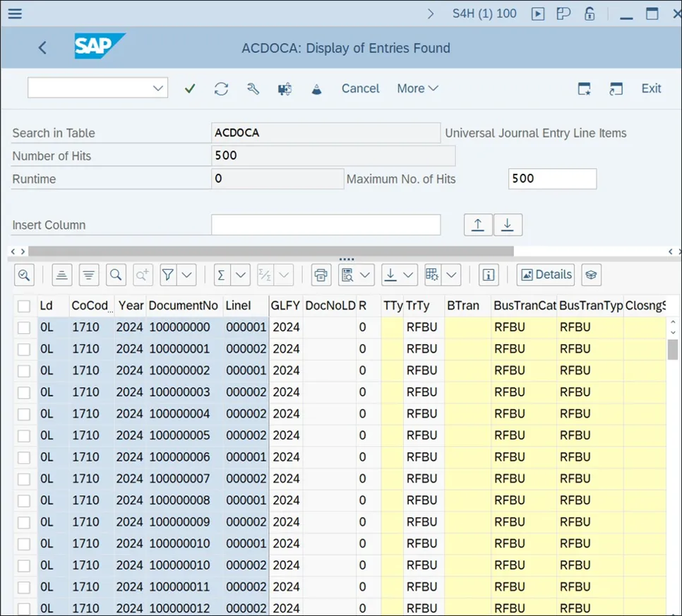The height and width of the screenshot is (616, 682).
Task: Expand the print preview views dropdown arrow
Action: [x=366, y=275]
